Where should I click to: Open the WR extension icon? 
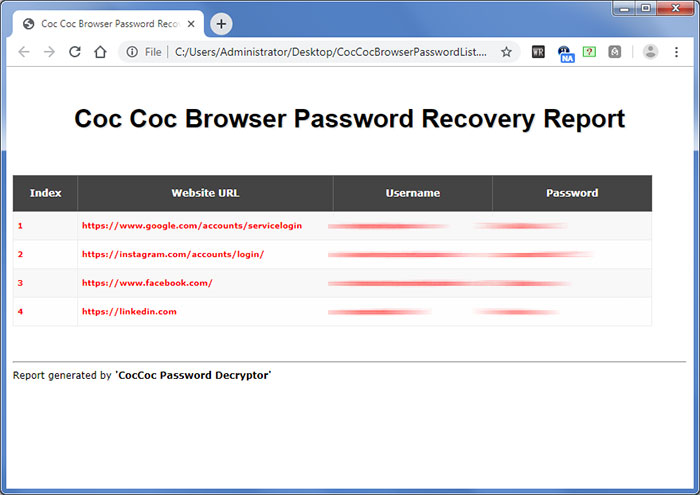click(x=538, y=52)
